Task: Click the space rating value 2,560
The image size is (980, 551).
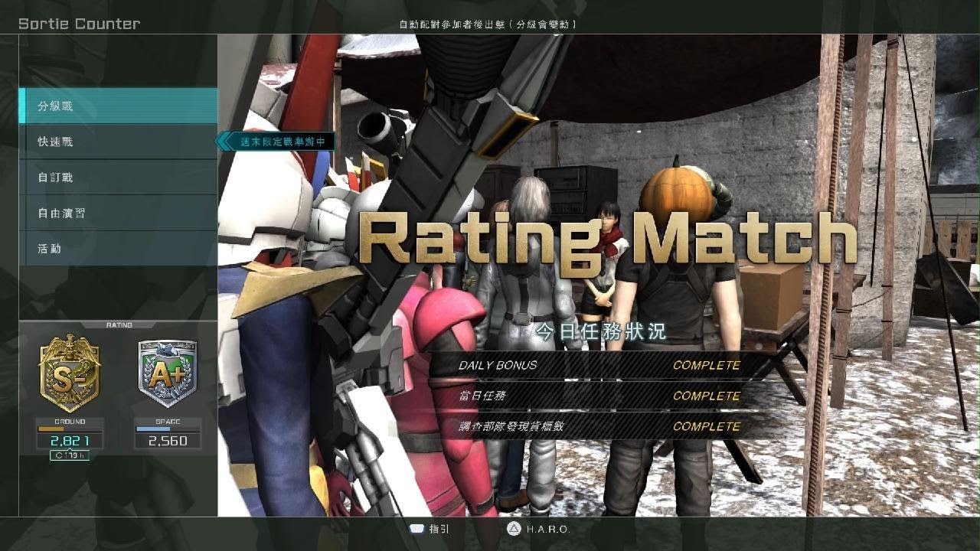Action: pos(168,441)
